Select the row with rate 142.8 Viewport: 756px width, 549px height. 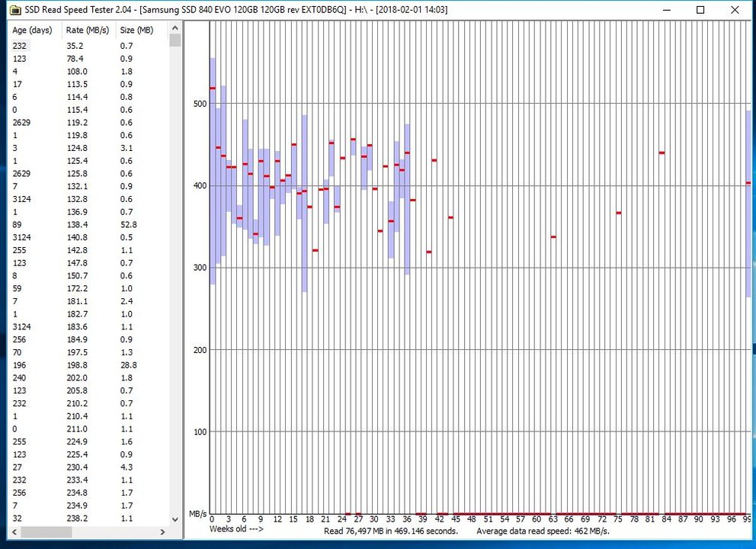point(89,250)
